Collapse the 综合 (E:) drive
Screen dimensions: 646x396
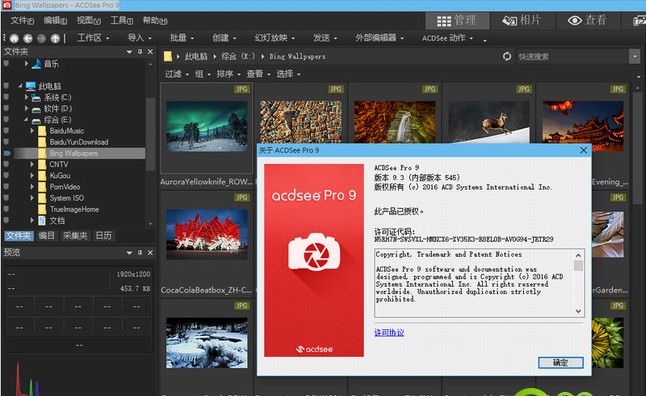(26, 120)
